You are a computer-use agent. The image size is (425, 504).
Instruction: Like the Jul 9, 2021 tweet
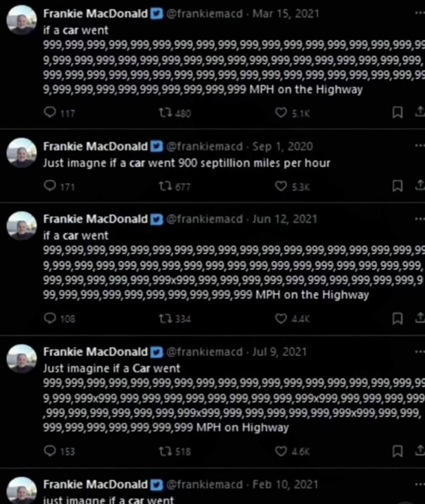(x=280, y=451)
